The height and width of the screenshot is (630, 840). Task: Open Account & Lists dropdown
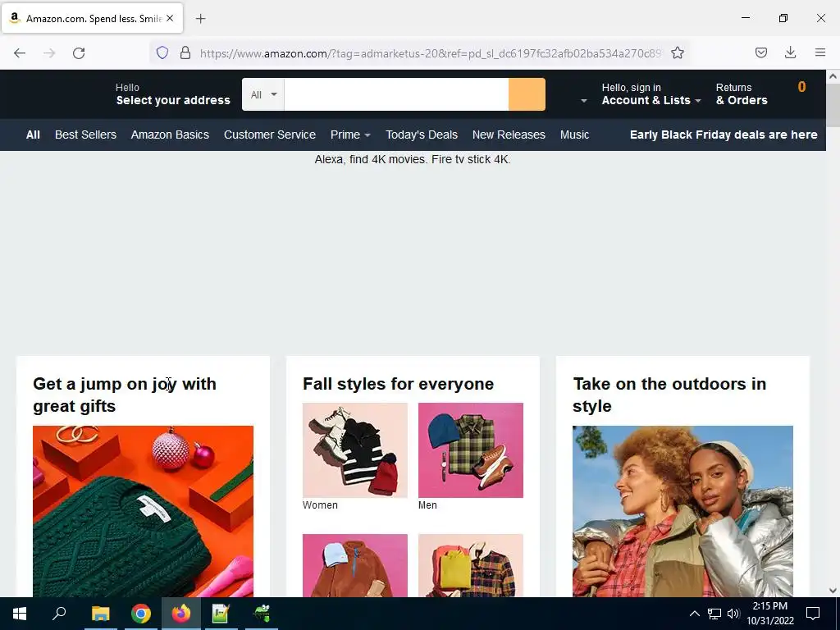651,94
